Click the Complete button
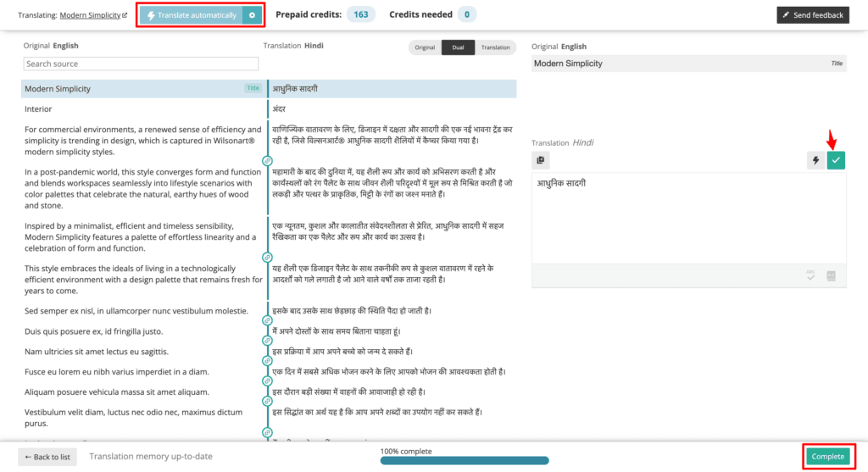 (x=828, y=457)
